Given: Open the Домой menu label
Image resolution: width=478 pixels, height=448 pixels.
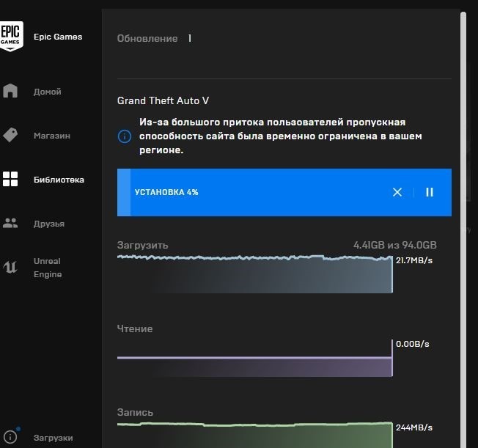Looking at the screenshot, I should coord(48,92).
